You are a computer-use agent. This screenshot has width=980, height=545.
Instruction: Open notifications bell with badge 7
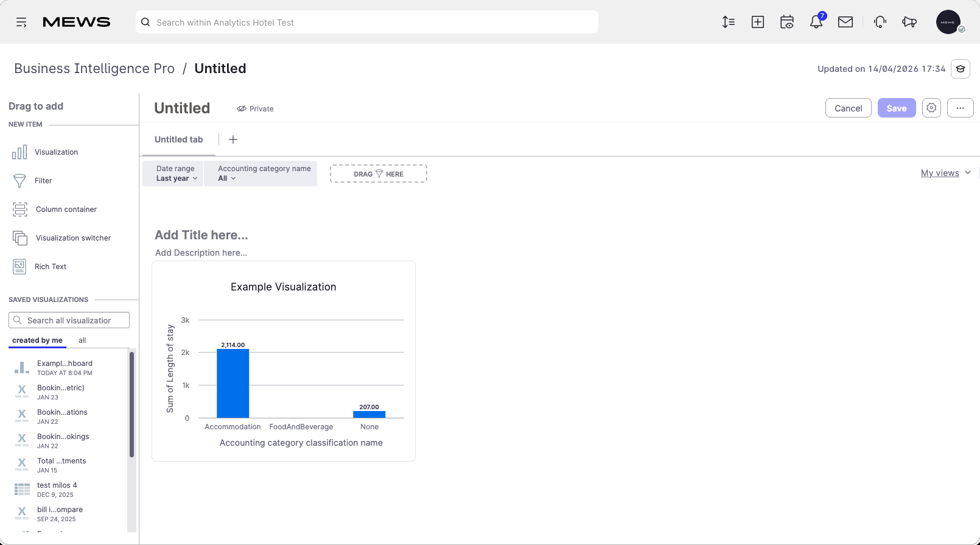[816, 22]
